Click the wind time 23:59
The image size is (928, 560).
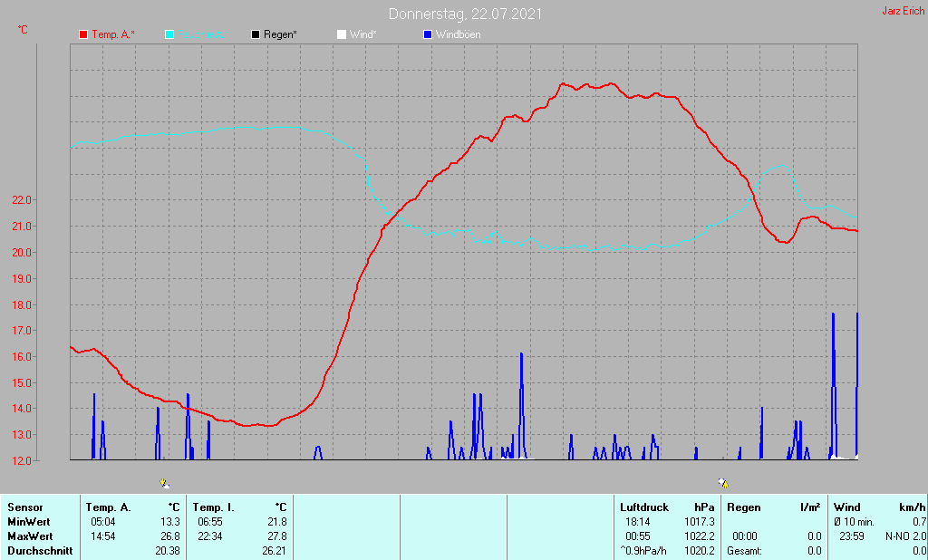852,536
